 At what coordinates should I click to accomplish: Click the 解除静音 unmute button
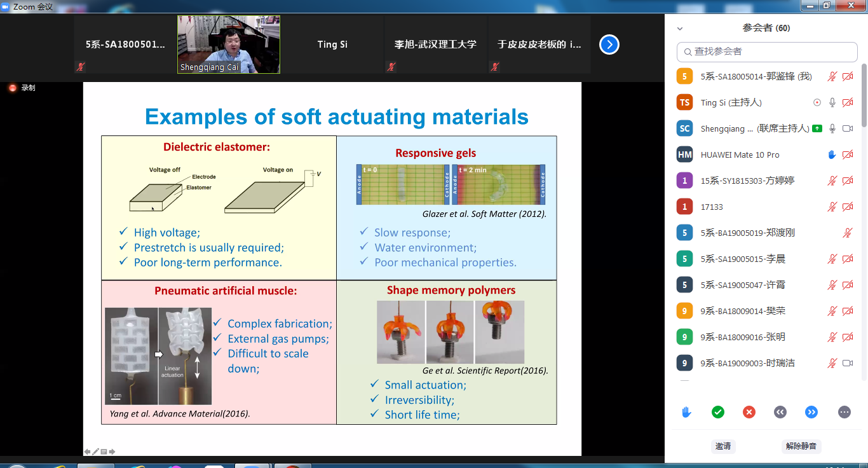(x=801, y=446)
